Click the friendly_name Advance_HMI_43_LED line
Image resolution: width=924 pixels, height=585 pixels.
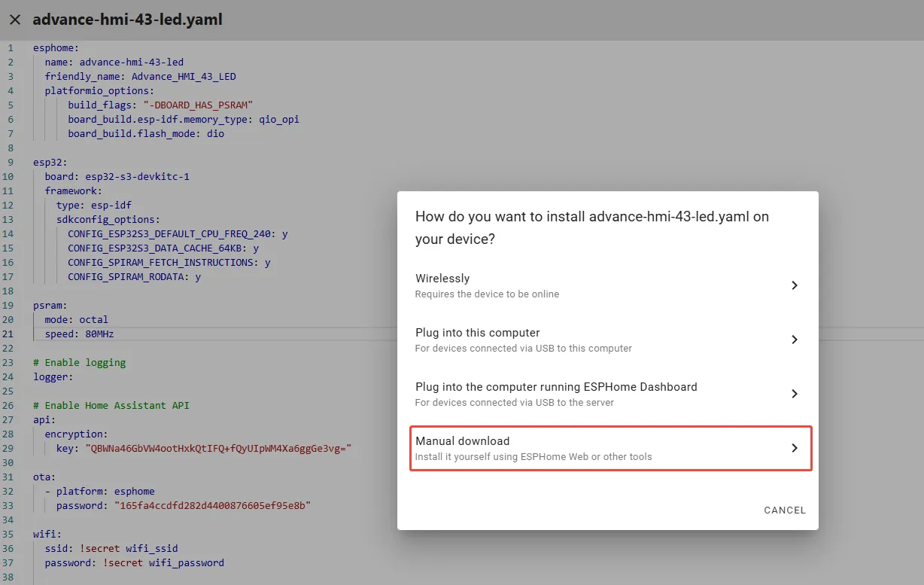(x=140, y=77)
